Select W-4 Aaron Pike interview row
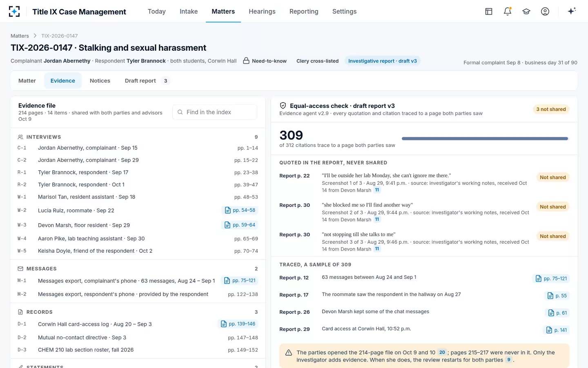This screenshot has height=368, width=588. (138, 239)
